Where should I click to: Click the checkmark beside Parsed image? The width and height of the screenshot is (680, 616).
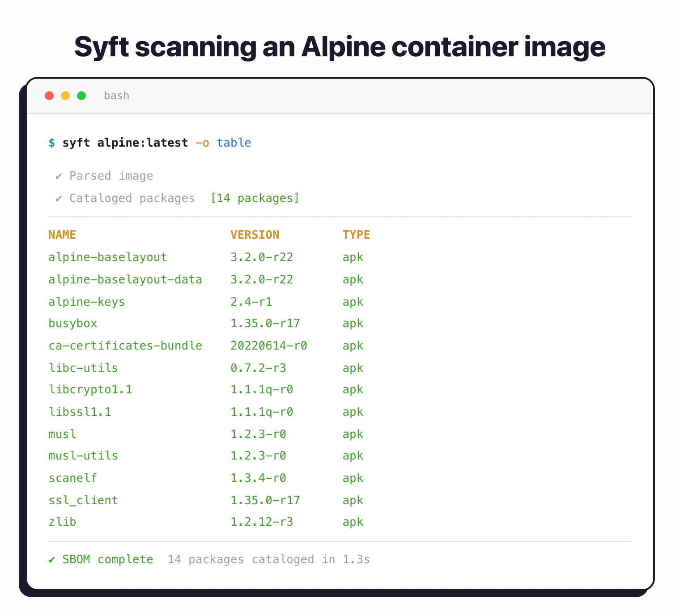[x=58, y=176]
